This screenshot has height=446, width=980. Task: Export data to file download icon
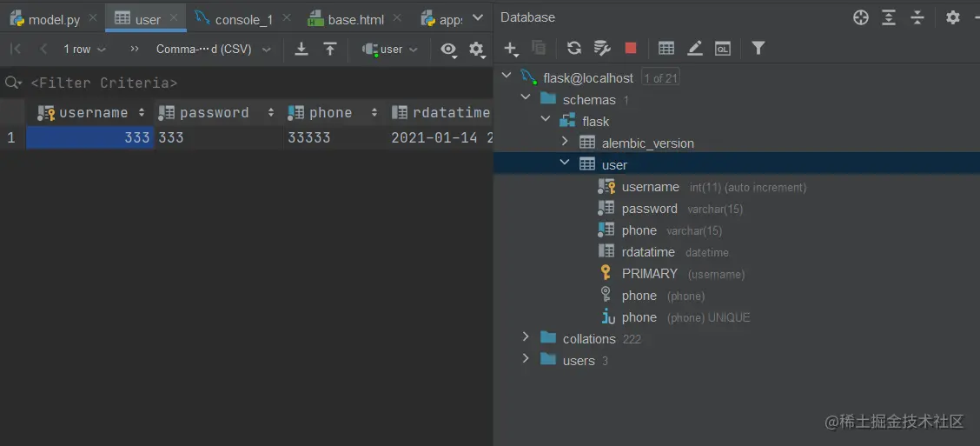click(301, 49)
